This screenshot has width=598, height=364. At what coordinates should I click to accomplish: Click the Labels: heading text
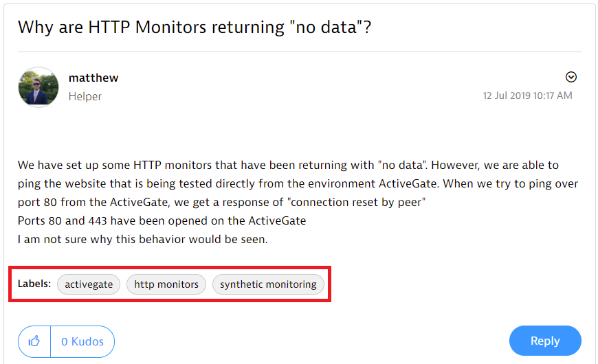pos(34,284)
